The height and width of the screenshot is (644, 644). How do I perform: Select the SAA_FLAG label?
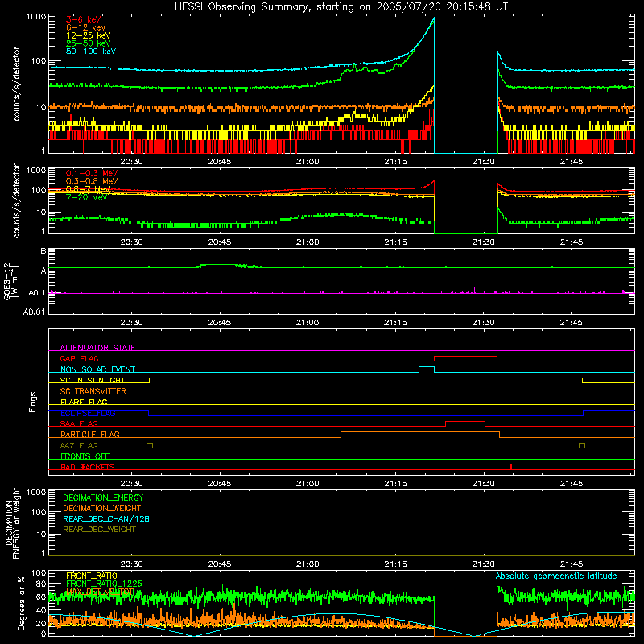[79, 423]
